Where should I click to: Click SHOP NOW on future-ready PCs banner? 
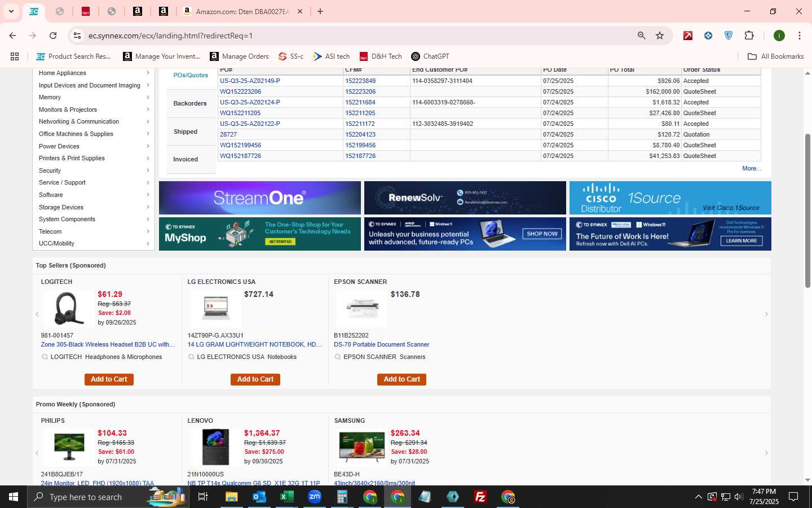pos(542,234)
